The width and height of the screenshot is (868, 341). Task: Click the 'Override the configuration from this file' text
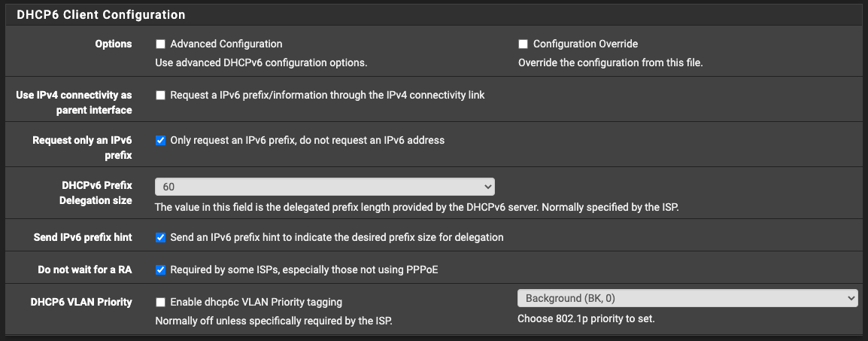point(610,62)
